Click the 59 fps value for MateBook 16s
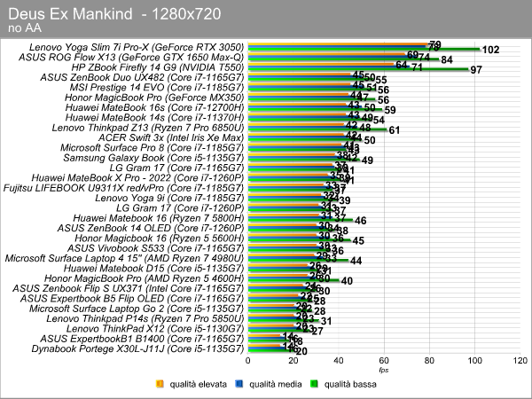532x399 pixels. [x=390, y=110]
